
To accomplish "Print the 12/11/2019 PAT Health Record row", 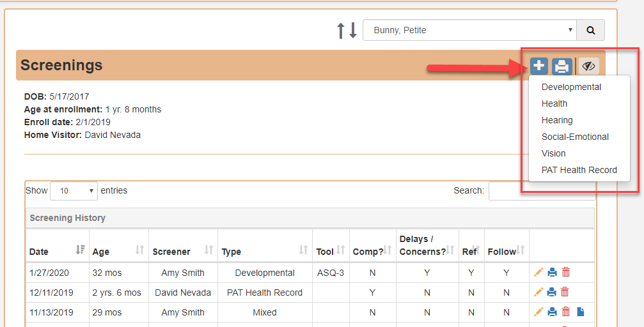I will pos(552,292).
